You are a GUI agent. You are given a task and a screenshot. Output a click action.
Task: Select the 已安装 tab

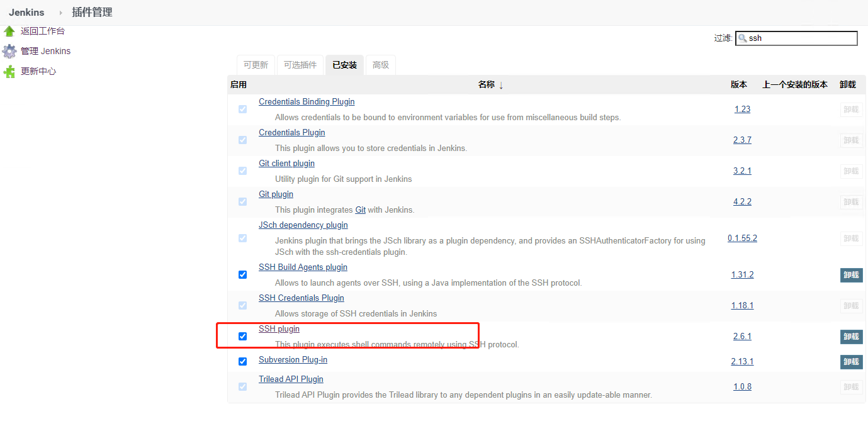click(345, 65)
